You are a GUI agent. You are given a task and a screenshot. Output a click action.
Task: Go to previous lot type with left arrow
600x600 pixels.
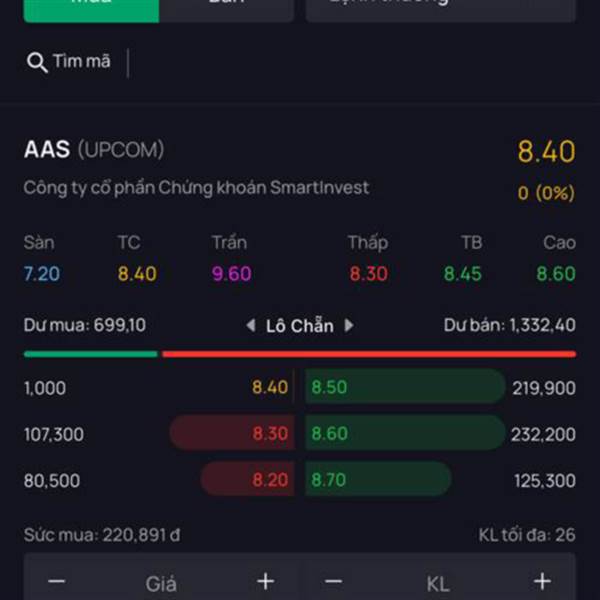click(251, 326)
